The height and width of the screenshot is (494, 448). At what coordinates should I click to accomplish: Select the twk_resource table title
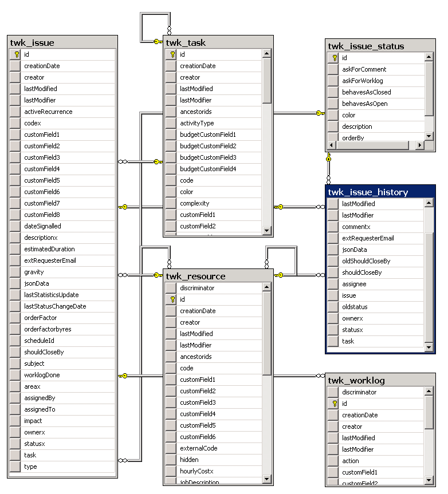point(218,276)
